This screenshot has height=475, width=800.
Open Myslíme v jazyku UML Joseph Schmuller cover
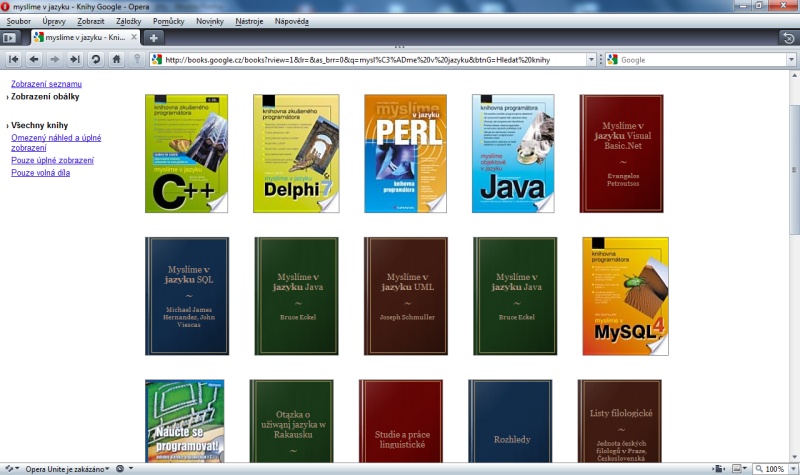406,296
